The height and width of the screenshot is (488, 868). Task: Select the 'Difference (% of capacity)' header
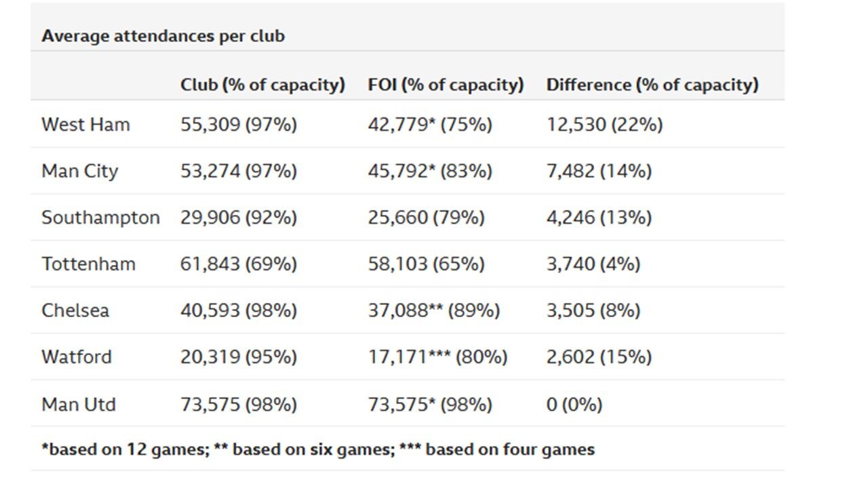[652, 85]
